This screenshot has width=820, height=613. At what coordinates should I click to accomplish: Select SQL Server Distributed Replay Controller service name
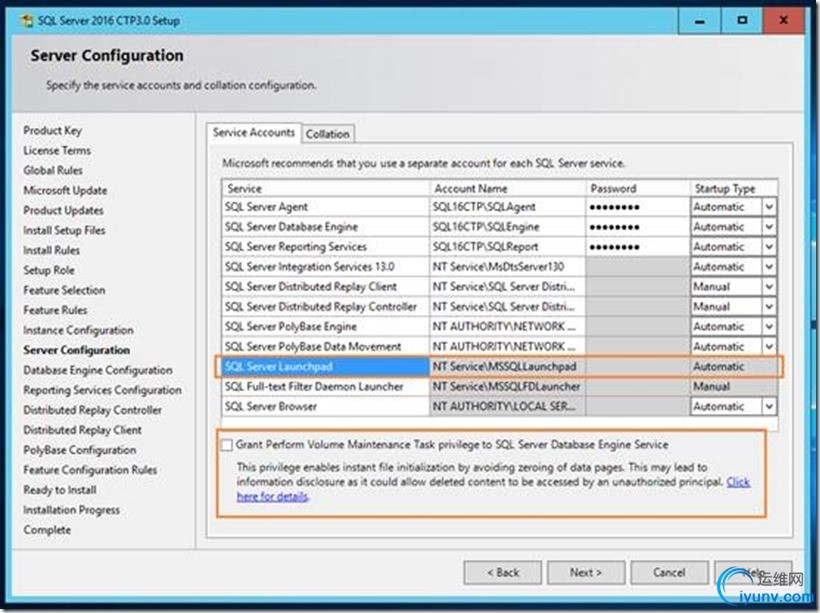[321, 306]
